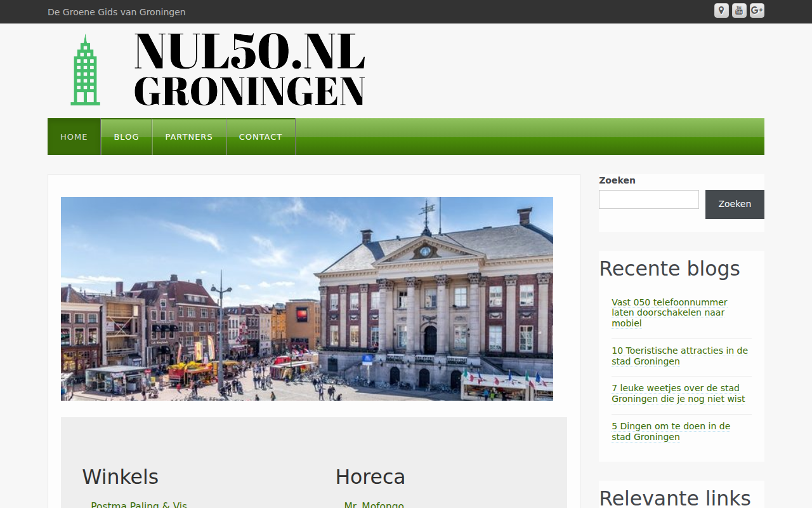Image resolution: width=812 pixels, height=508 pixels.
Task: Click the Horeca heading
Action: (370, 477)
